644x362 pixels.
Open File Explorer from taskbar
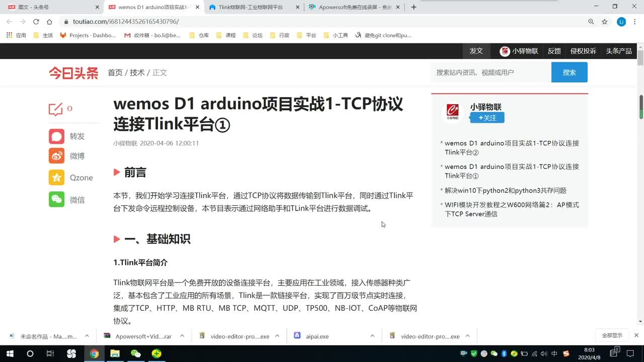pyautogui.click(x=115, y=353)
